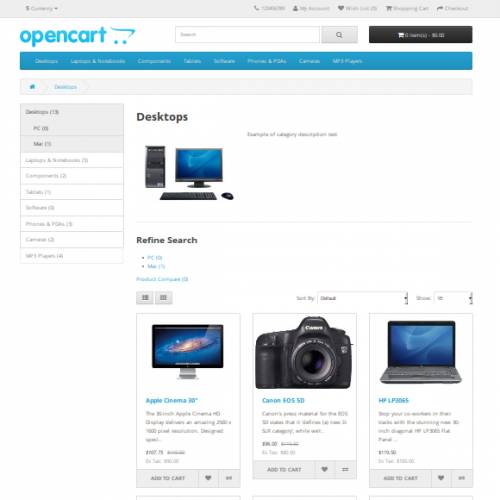The height and width of the screenshot is (500, 500).
Task: Open the Laptops & Notebooks menu
Action: point(98,61)
